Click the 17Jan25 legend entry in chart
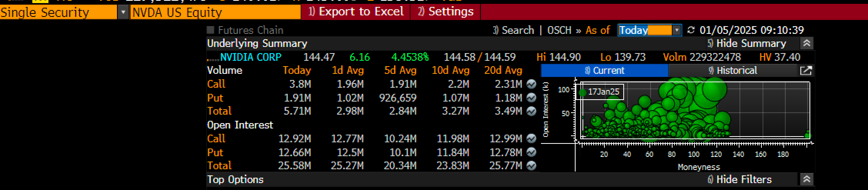The height and width of the screenshot is (190, 868). (x=599, y=92)
